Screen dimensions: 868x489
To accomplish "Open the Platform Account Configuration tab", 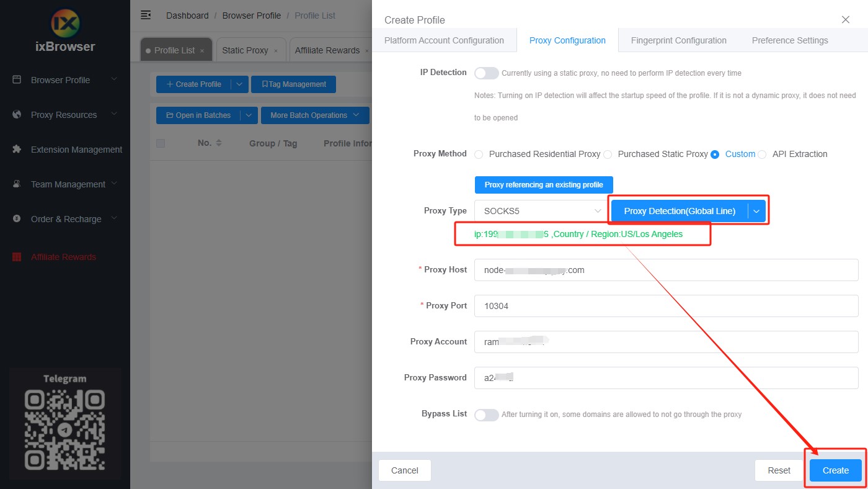I will click(444, 40).
